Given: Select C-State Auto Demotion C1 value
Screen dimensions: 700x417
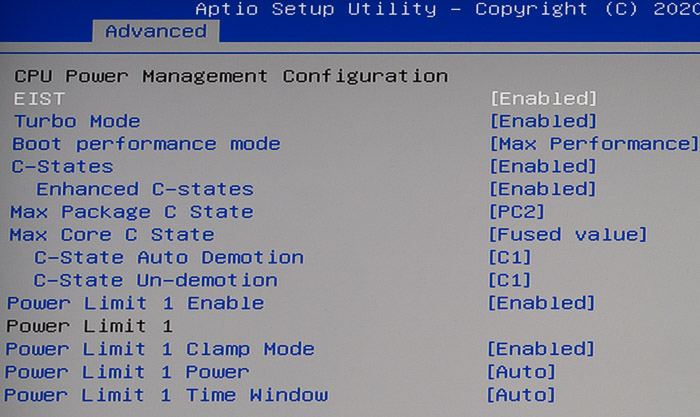Looking at the screenshot, I should 510,258.
